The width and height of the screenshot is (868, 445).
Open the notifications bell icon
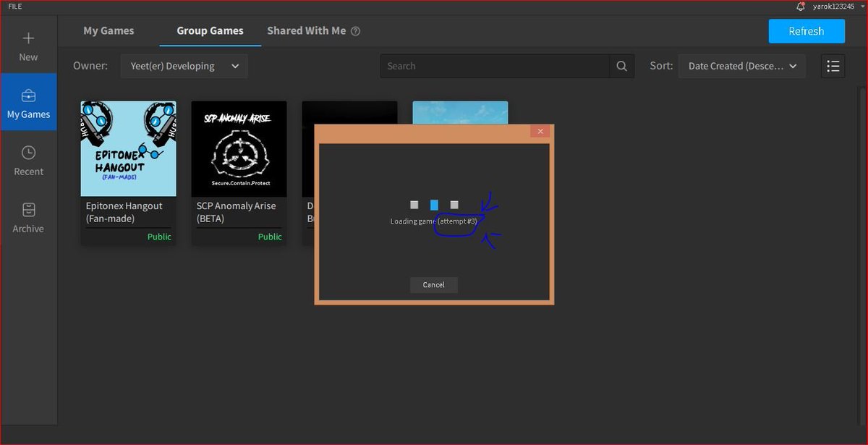[x=800, y=7]
